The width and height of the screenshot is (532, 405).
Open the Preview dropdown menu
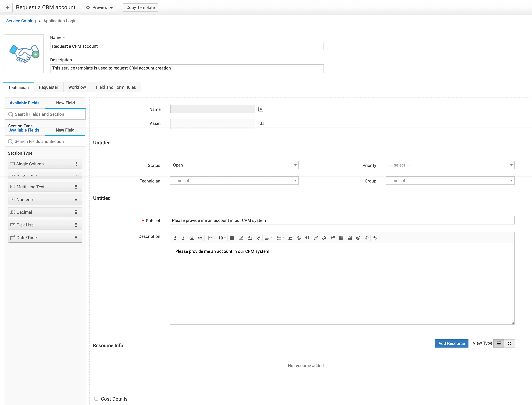tap(99, 7)
